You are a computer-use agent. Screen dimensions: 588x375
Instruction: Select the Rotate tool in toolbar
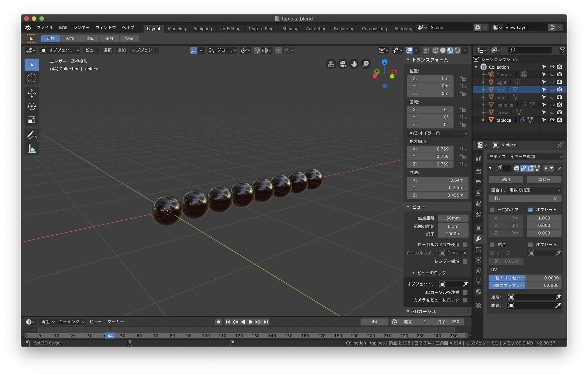tap(32, 106)
